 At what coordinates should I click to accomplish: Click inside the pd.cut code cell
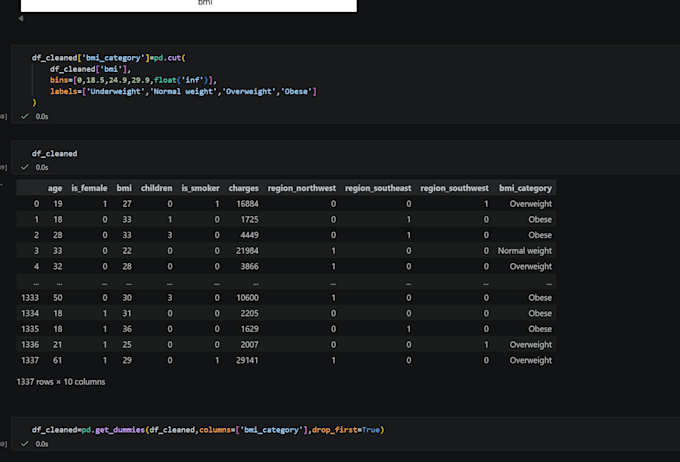click(347, 80)
